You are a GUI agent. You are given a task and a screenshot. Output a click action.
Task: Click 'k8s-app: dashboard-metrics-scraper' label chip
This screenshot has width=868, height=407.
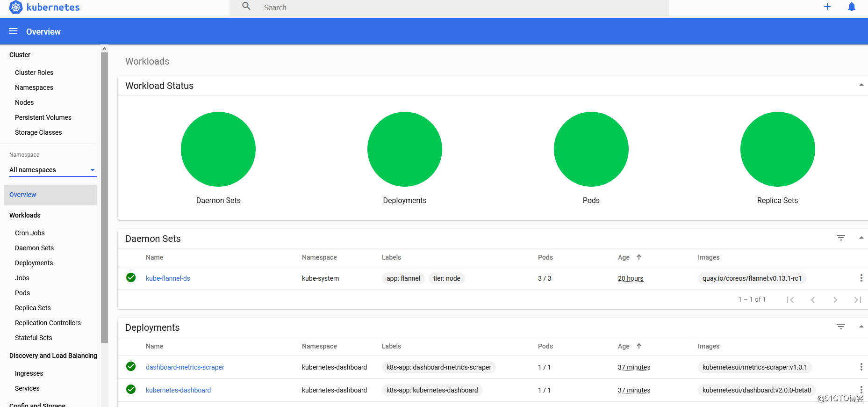point(439,367)
